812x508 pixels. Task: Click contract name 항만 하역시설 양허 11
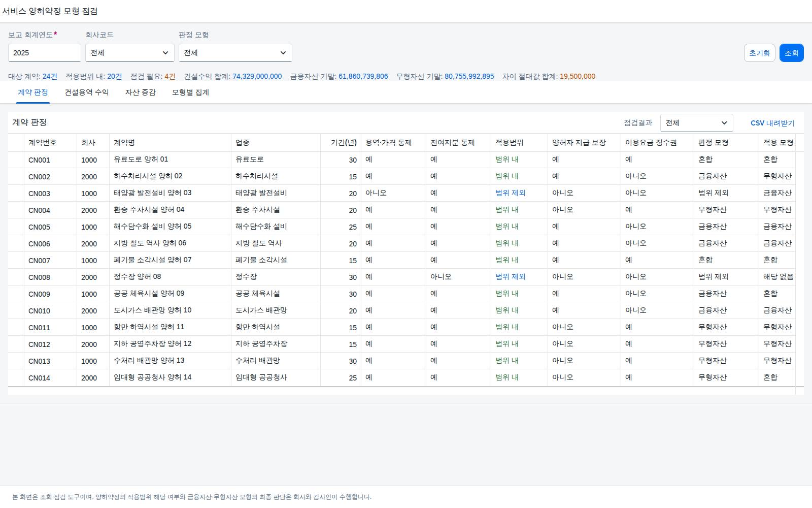point(149,327)
